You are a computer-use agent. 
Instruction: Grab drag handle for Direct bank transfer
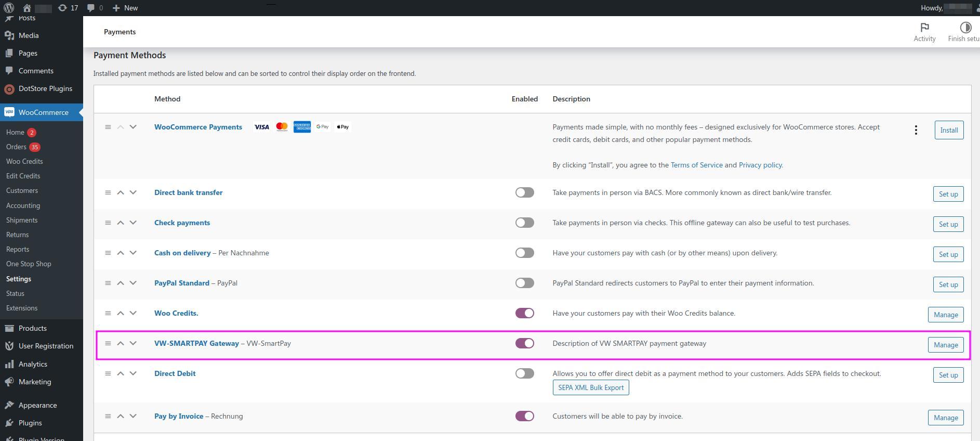click(108, 192)
